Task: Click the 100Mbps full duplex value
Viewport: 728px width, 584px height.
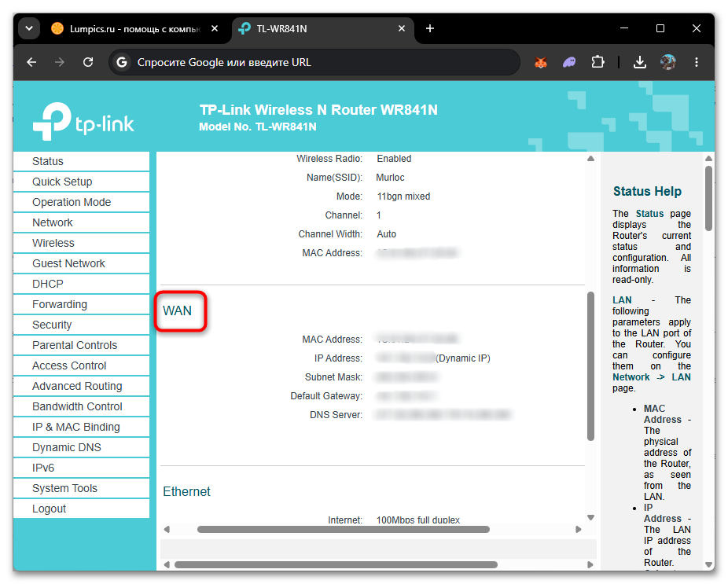Action: (418, 520)
